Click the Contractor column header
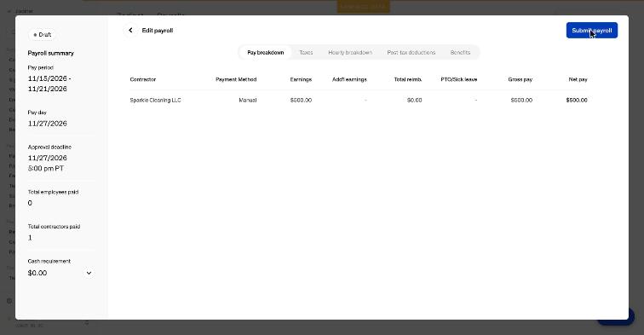This screenshot has height=335, width=644. click(143, 80)
